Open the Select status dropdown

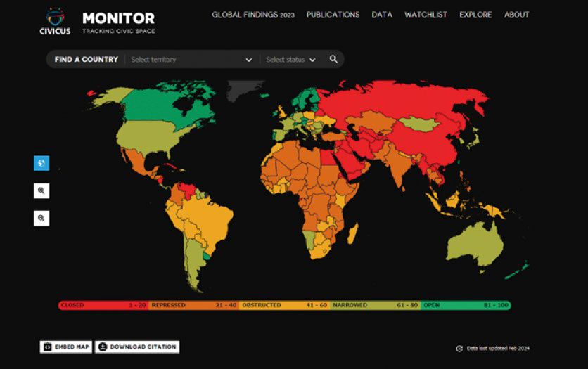click(x=291, y=60)
